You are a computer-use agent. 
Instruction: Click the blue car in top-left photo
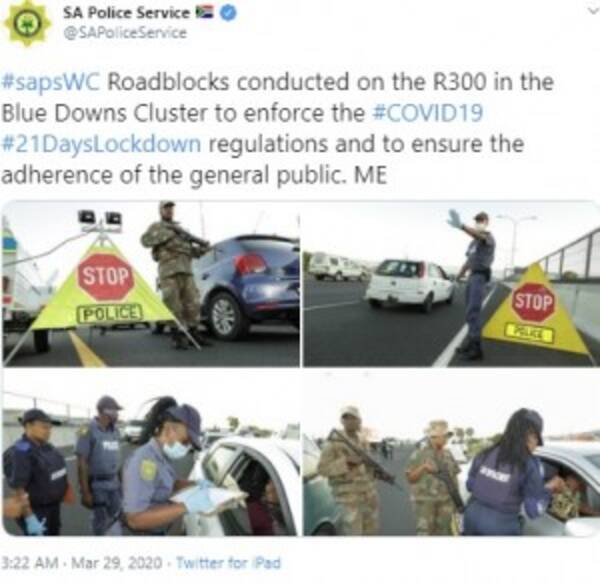point(246,287)
